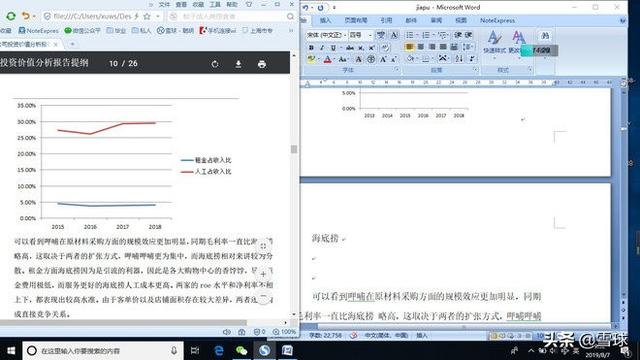Toggle bold formatting in Word
Viewport: 640px width, 360px height.
(x=311, y=48)
